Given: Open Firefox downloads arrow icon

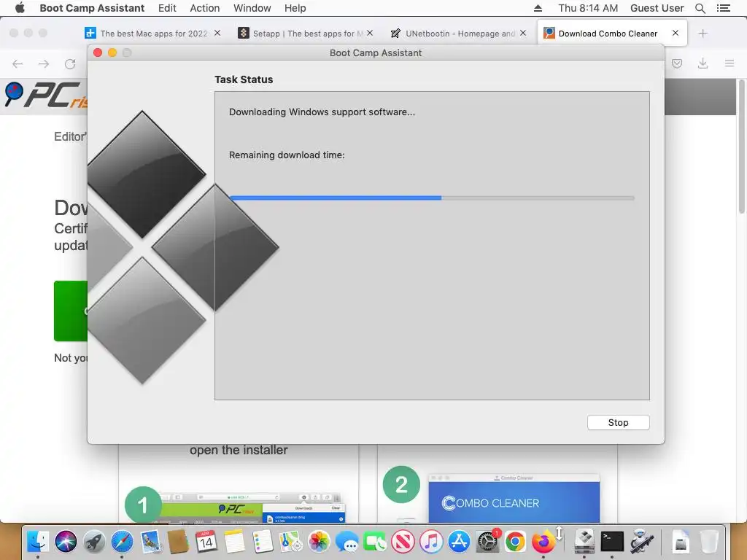Looking at the screenshot, I should click(703, 63).
